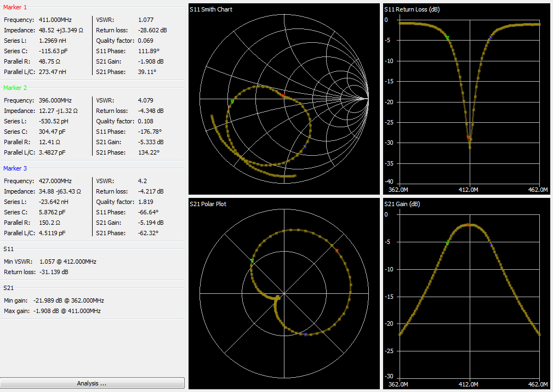The width and height of the screenshot is (553, 392).
Task: Click return loss value -28.602 dB
Action: 152,30
